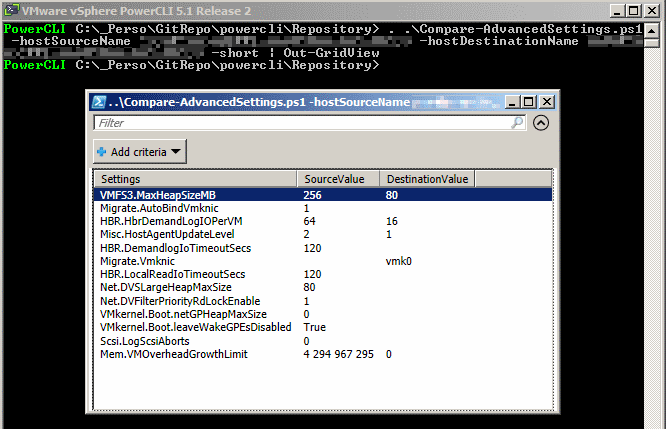Minimize the Compare-AdvancedSettings GridView window
The width and height of the screenshot is (666, 429).
[512, 102]
